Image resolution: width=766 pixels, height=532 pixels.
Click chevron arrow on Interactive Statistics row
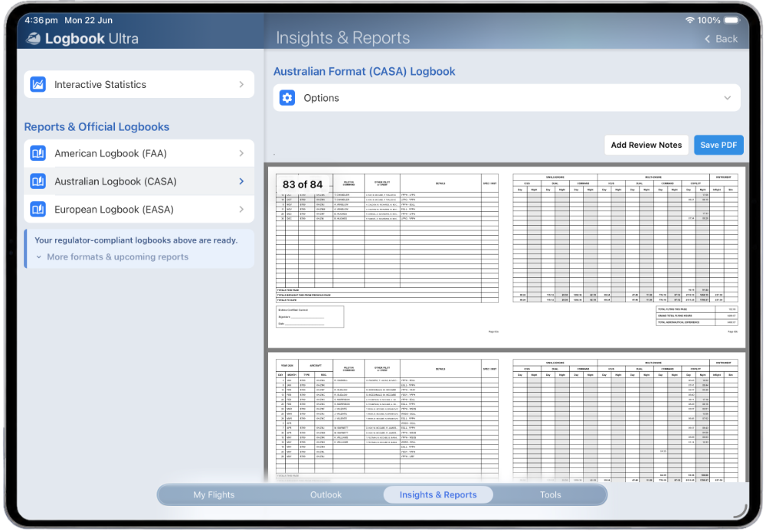click(x=241, y=84)
